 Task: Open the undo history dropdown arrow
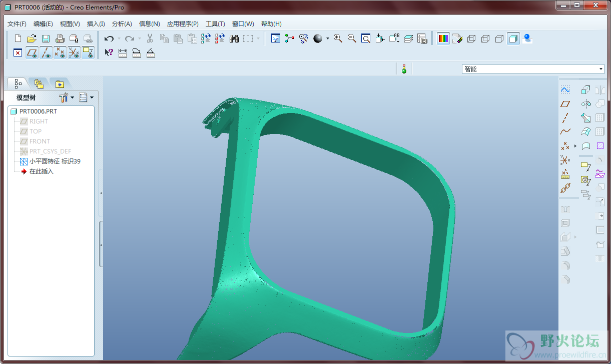pos(119,38)
